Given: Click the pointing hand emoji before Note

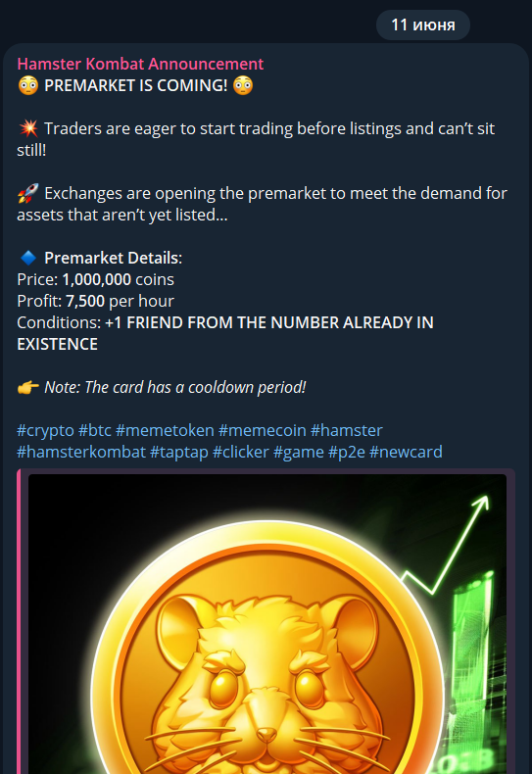Looking at the screenshot, I should point(28,388).
